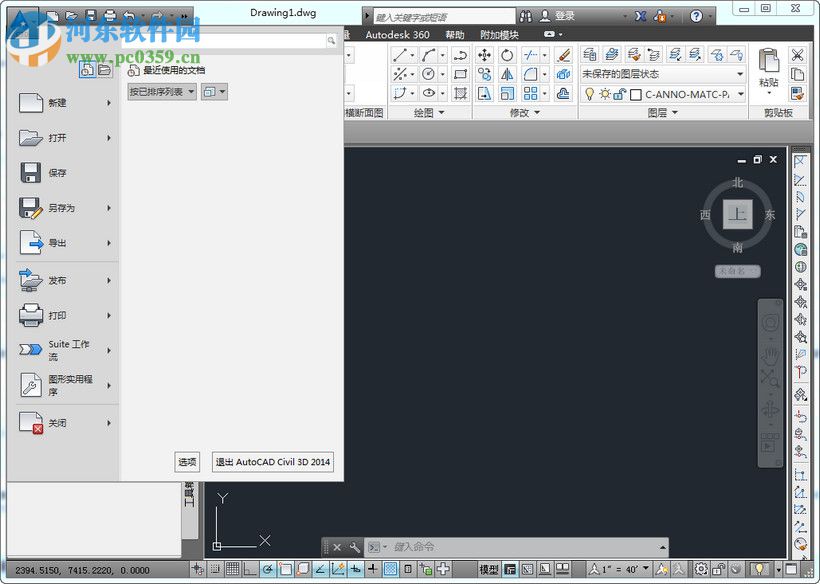Open the C-ANNO-MATC-P layer dropdown
This screenshot has height=584, width=820.
coord(740,94)
